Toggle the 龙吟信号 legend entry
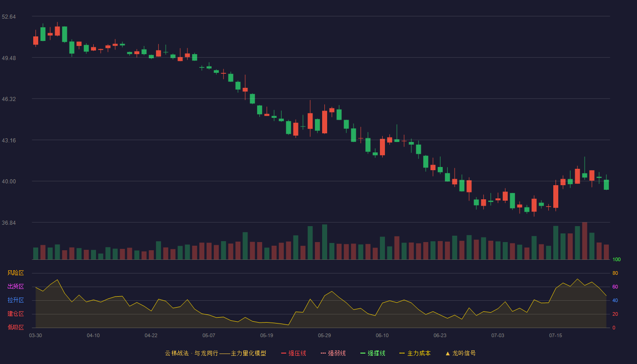Viewport: 637px width, 364px height. coord(460,353)
